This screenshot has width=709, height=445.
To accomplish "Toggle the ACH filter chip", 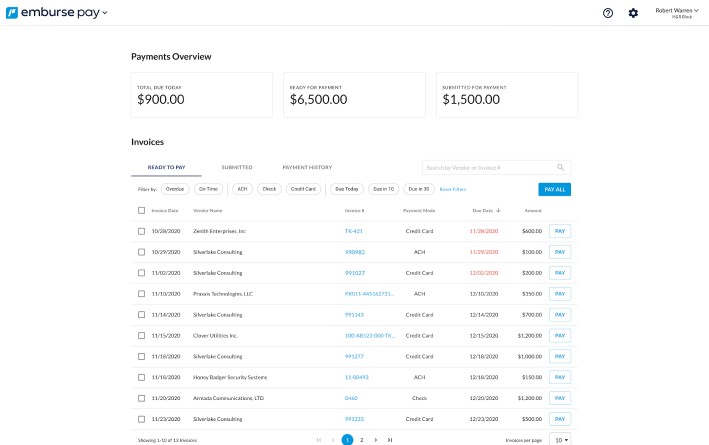I will 242,189.
